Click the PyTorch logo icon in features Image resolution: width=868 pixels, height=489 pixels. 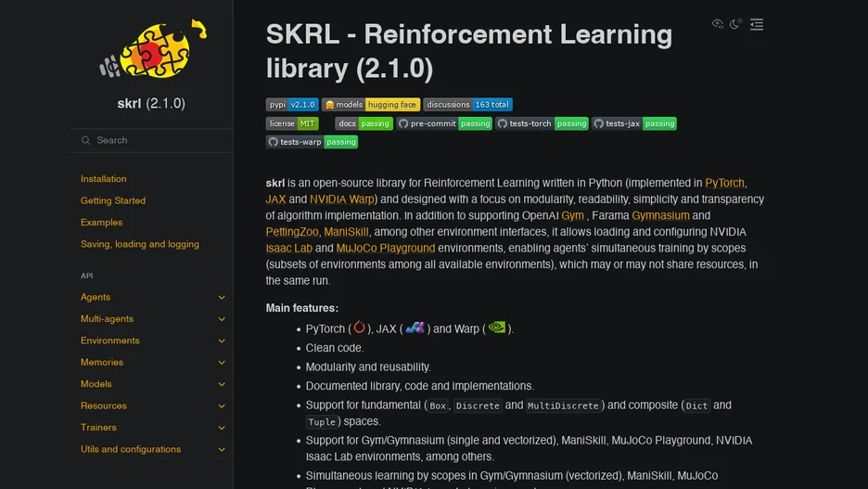click(x=359, y=328)
